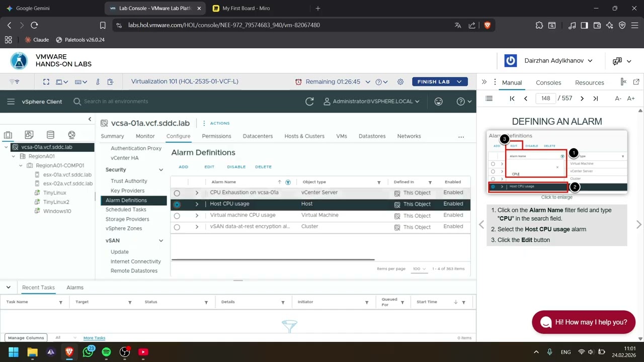This screenshot has height=362, width=644.
Task: Go to first manual page
Action: [512, 99]
